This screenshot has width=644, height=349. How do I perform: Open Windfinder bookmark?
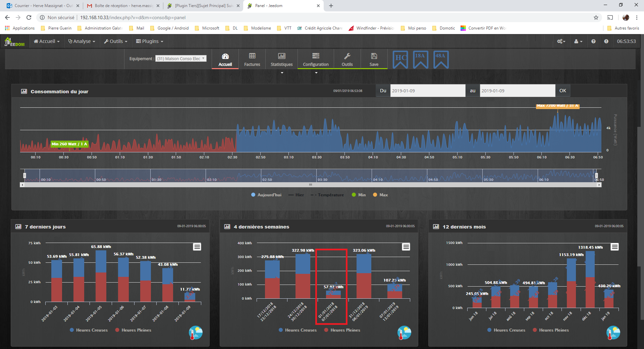coord(371,28)
